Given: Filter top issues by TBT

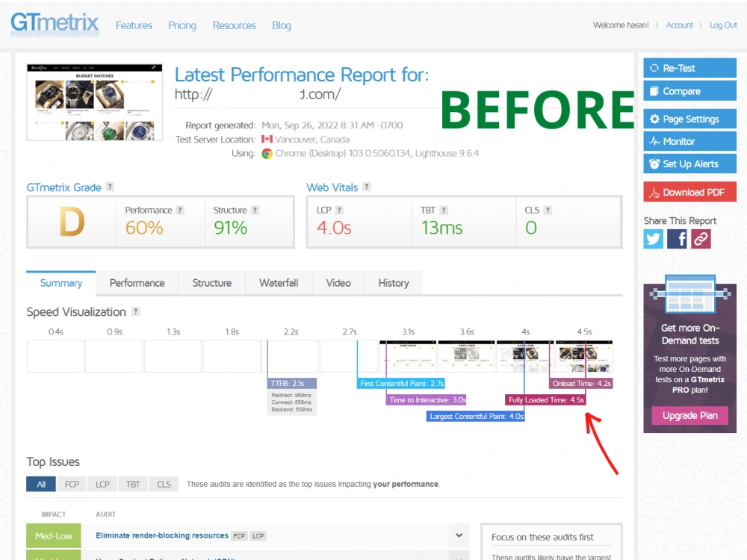Looking at the screenshot, I should (133, 485).
